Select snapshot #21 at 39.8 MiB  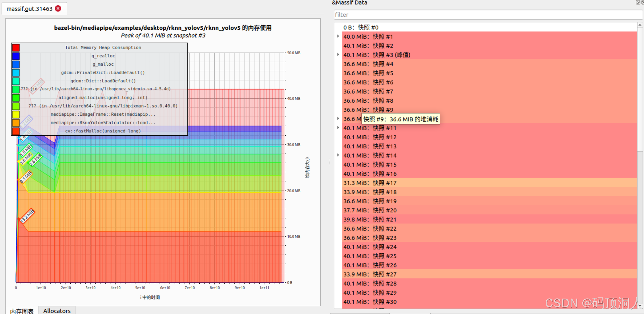click(370, 220)
